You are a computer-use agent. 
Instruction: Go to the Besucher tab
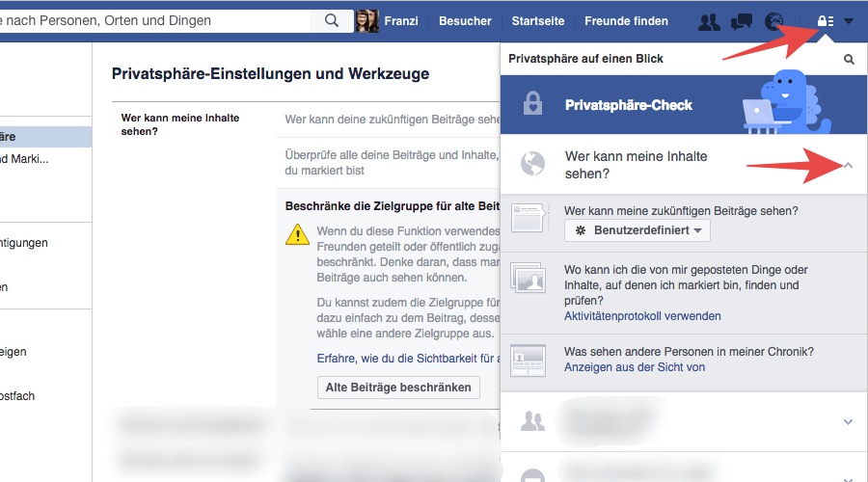(x=465, y=21)
